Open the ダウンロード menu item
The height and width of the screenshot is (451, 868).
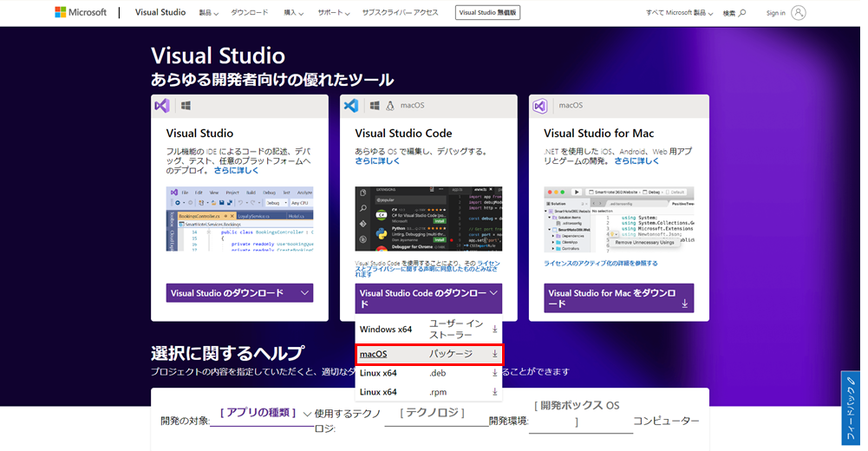click(x=249, y=13)
